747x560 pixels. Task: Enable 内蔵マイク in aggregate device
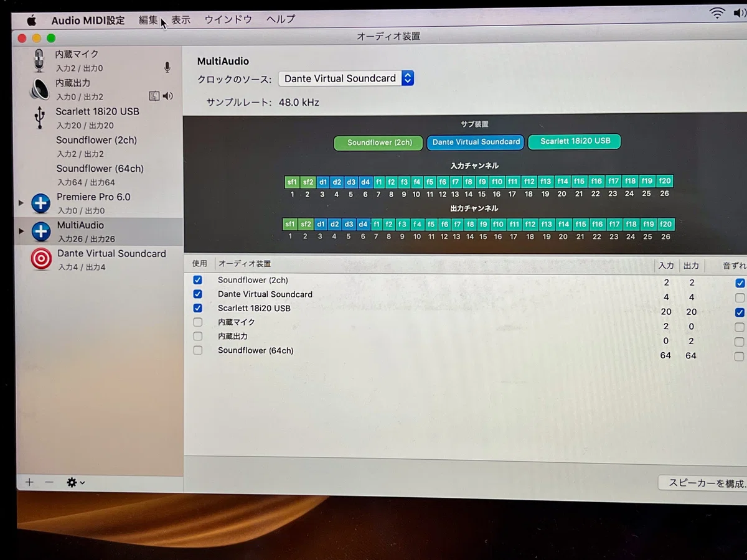point(197,322)
